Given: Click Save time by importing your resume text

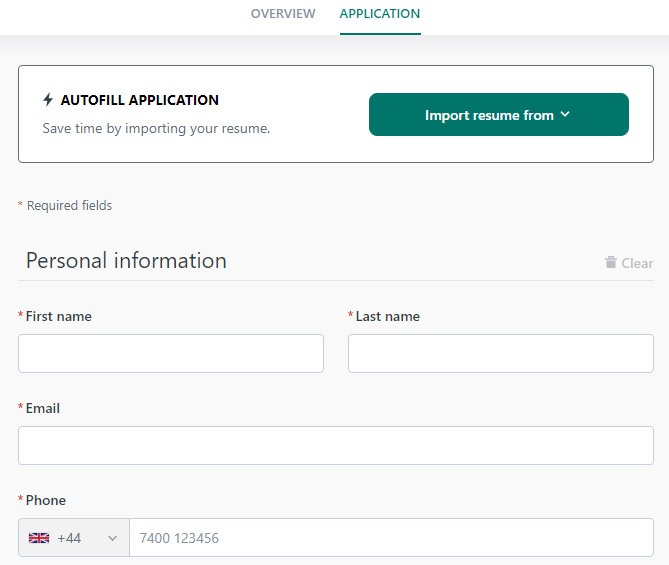Looking at the screenshot, I should point(156,128).
